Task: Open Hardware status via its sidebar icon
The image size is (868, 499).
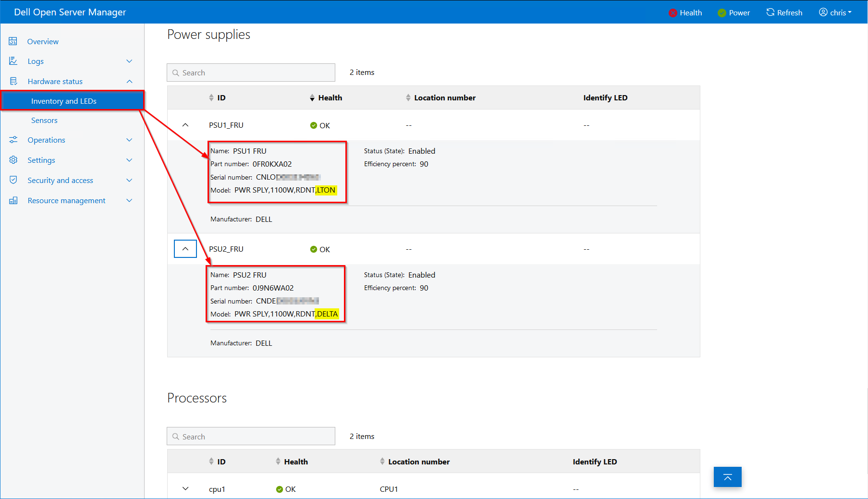Action: 13,81
